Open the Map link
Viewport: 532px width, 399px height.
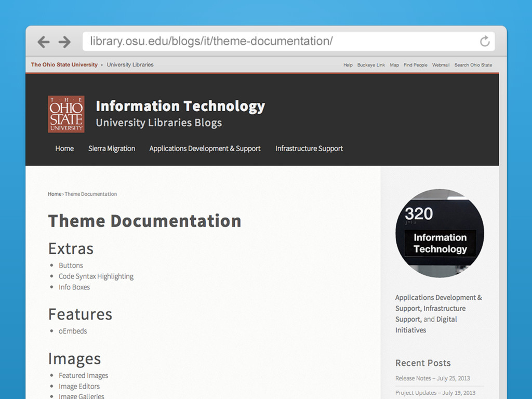(x=394, y=65)
